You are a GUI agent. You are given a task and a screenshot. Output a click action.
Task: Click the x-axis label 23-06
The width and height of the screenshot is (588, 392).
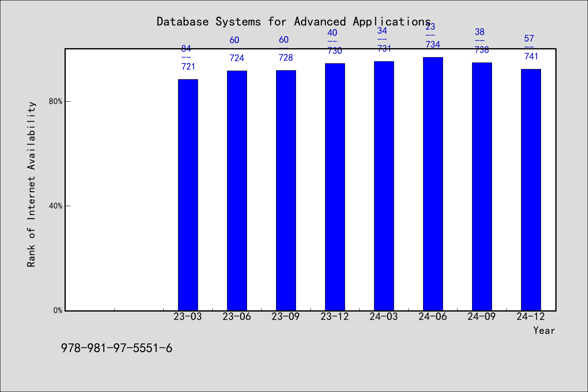(x=237, y=317)
